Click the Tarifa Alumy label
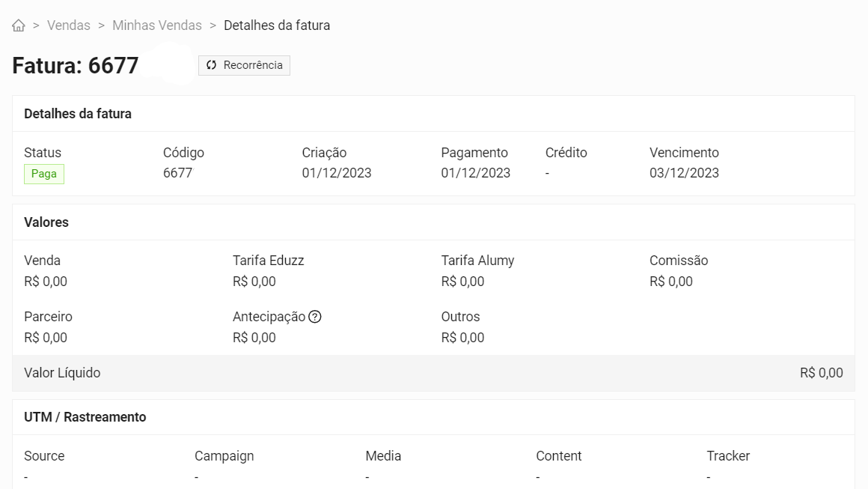Image resolution: width=868 pixels, height=489 pixels. [x=477, y=261]
